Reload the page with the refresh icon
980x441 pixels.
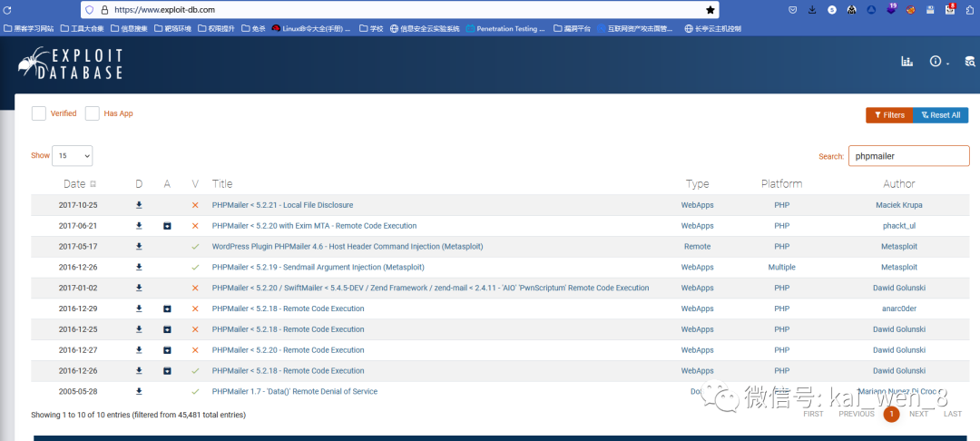point(7,10)
